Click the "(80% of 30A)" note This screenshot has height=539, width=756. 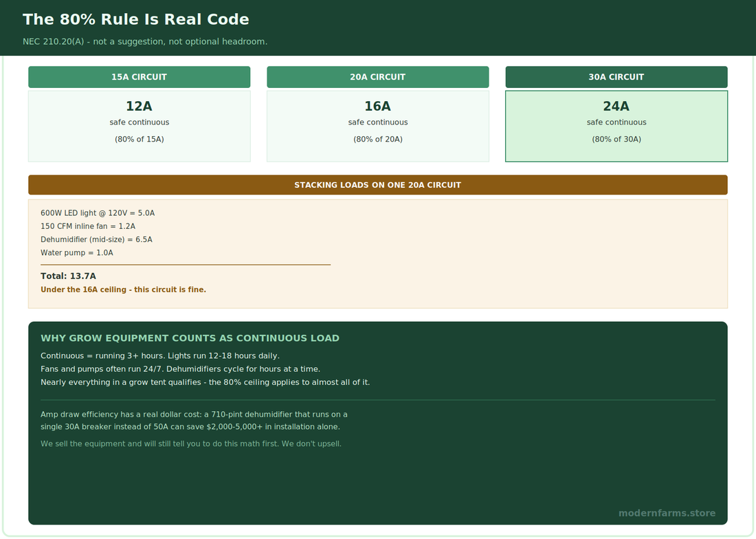(x=616, y=140)
